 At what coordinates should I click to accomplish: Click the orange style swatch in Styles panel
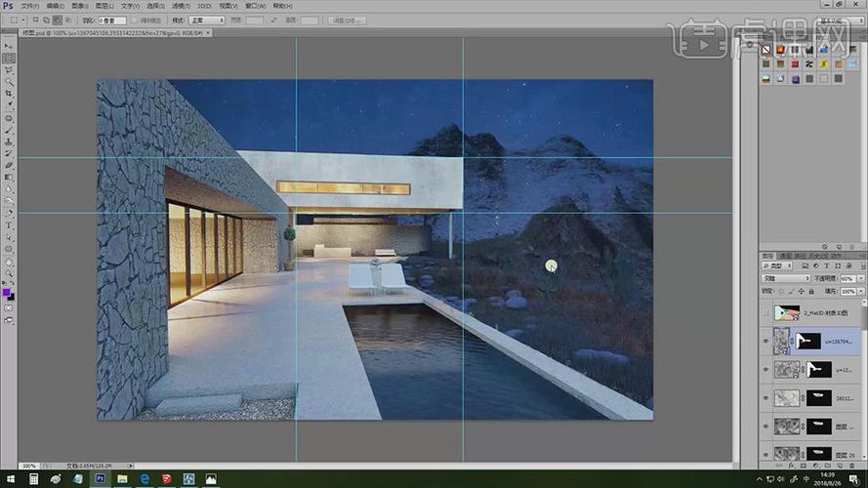(780, 50)
